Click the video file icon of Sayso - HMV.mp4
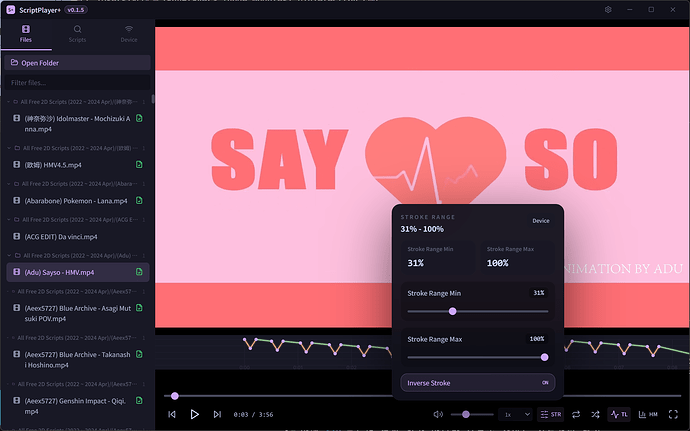 (17, 272)
